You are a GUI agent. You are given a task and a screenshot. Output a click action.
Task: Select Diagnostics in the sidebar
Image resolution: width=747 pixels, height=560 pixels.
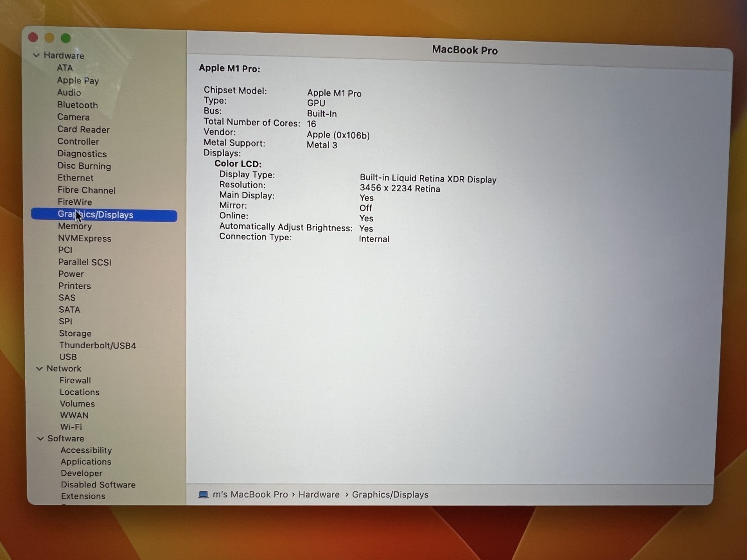(x=82, y=154)
